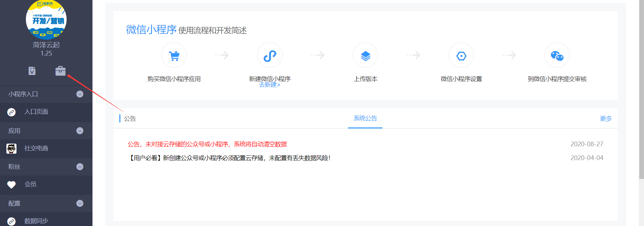644x226 pixels.
Task: Click the 菏泽云起 avatar logo
Action: [x=46, y=20]
